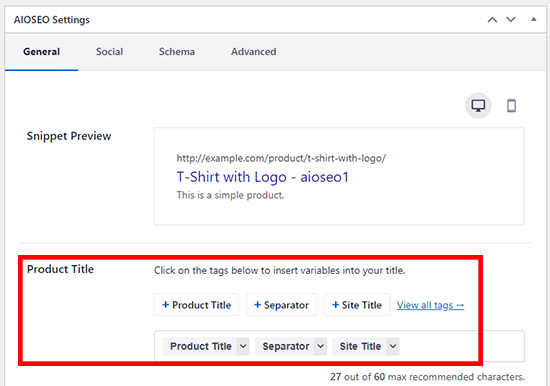Move AIOSEO Settings panel up arrow
Image resolution: width=550 pixels, height=386 pixels.
(492, 20)
